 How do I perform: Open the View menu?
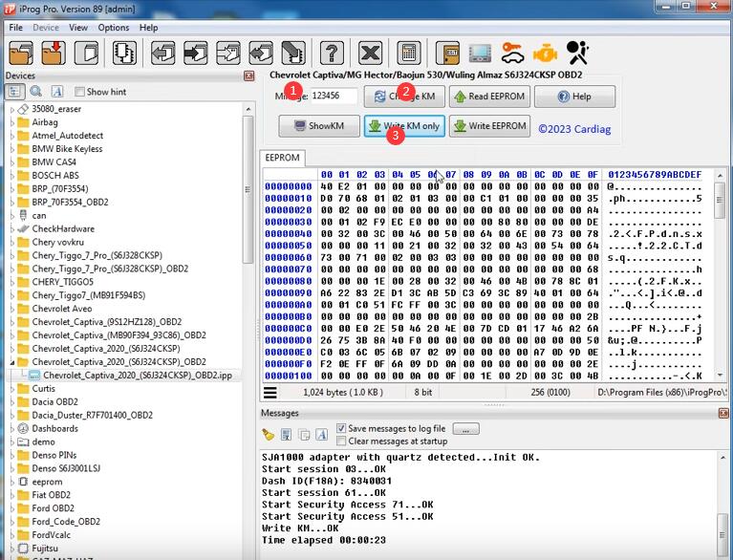78,28
